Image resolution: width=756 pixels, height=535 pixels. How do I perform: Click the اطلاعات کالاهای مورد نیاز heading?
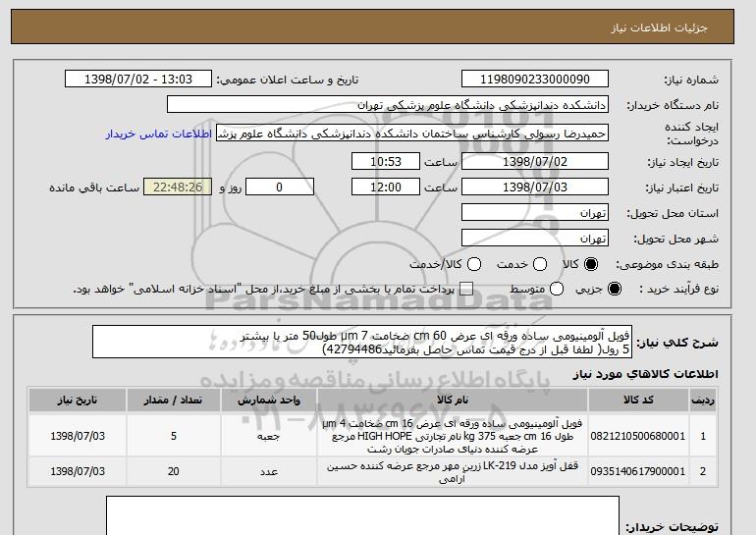646,374
